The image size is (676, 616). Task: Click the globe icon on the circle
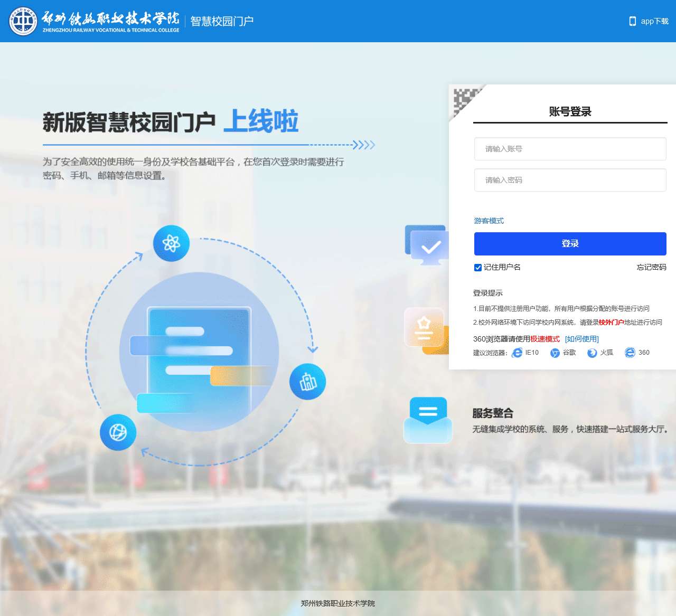pos(118,433)
